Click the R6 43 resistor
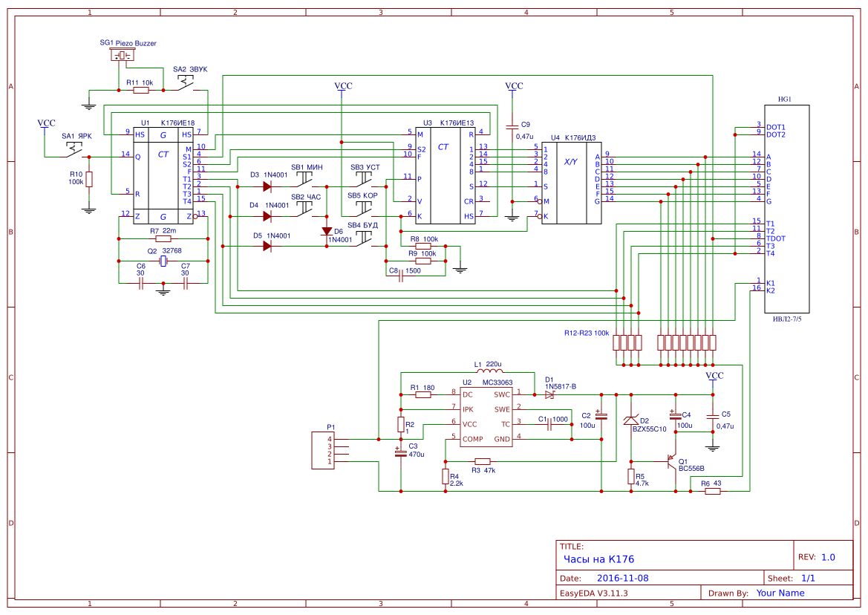This screenshot has width=868, height=615. tap(713, 491)
